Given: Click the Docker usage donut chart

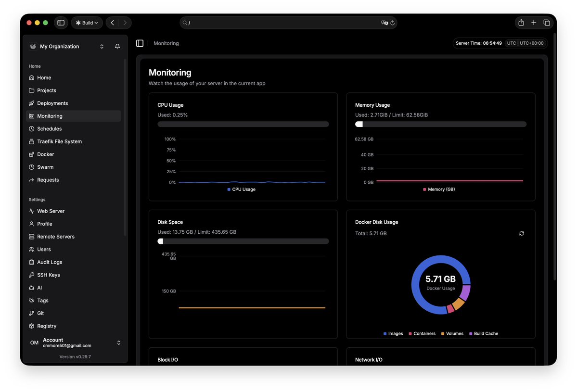Looking at the screenshot, I should (x=440, y=285).
